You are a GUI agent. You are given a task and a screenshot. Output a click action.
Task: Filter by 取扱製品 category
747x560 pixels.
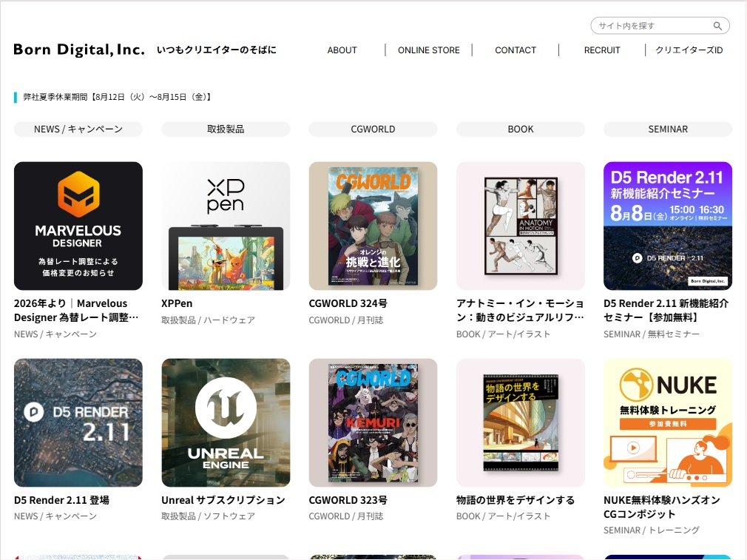click(226, 129)
